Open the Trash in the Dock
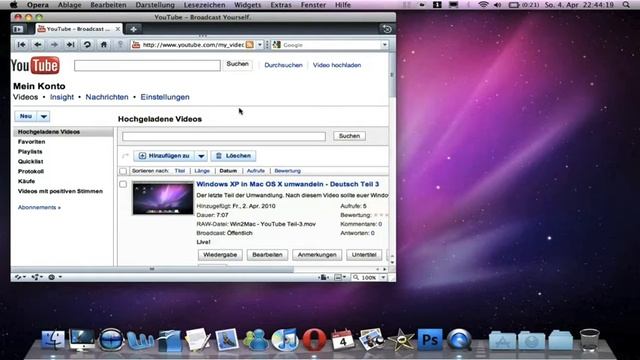This screenshot has height=360, width=640. (589, 340)
